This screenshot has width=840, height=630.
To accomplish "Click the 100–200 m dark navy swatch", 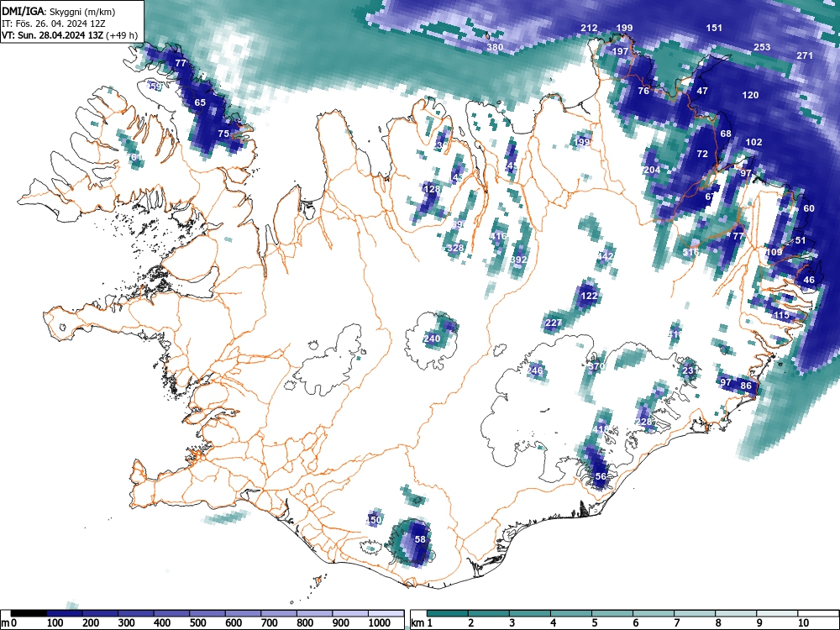I will pos(65,613).
